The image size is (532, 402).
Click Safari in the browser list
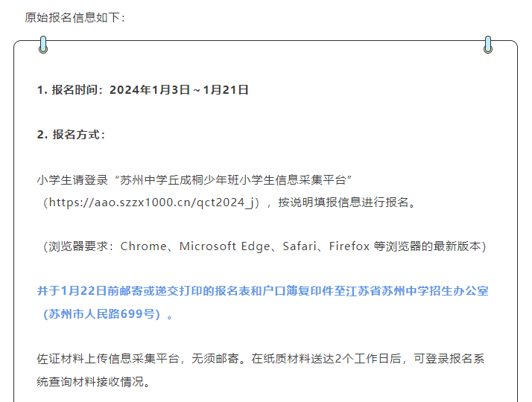tap(300, 246)
